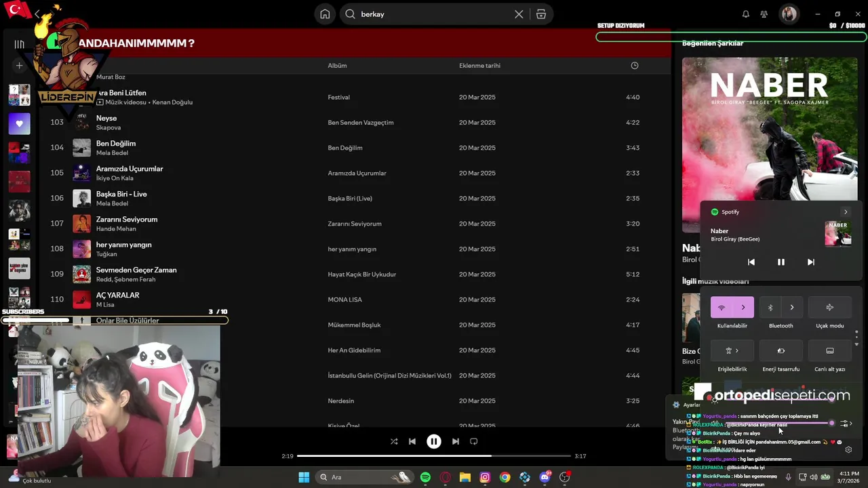Sort by the duration clock column header

(x=635, y=66)
